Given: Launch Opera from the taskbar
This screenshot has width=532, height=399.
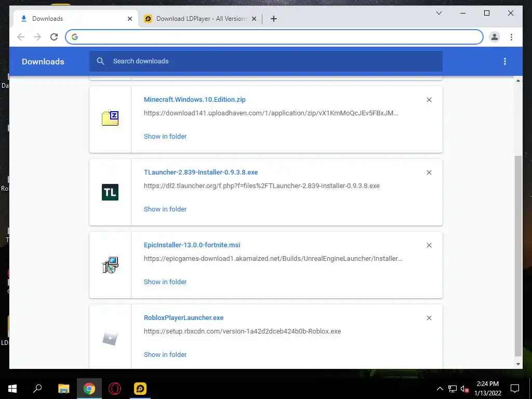Looking at the screenshot, I should pos(115,389).
